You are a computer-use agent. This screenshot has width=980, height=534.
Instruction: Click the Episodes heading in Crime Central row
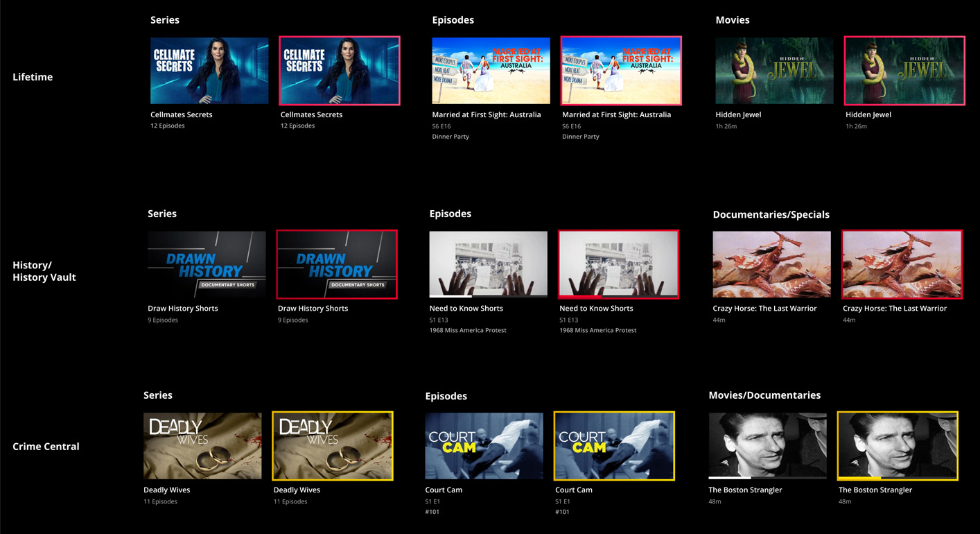tap(446, 396)
